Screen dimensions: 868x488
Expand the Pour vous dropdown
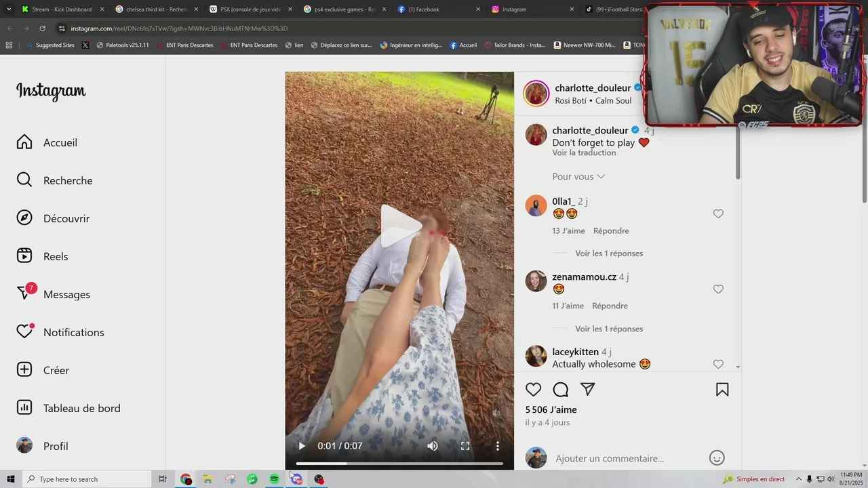click(578, 176)
